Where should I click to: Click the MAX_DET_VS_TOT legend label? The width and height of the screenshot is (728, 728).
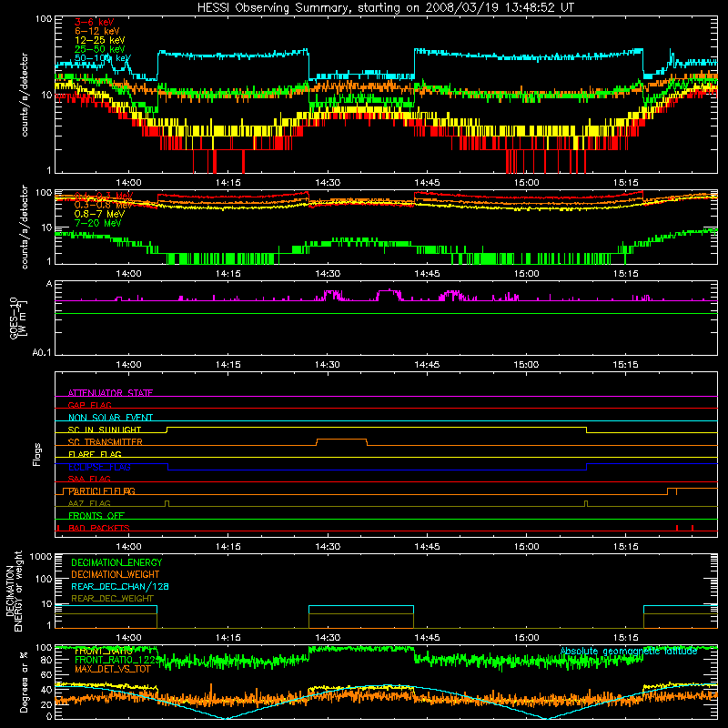tap(113, 669)
